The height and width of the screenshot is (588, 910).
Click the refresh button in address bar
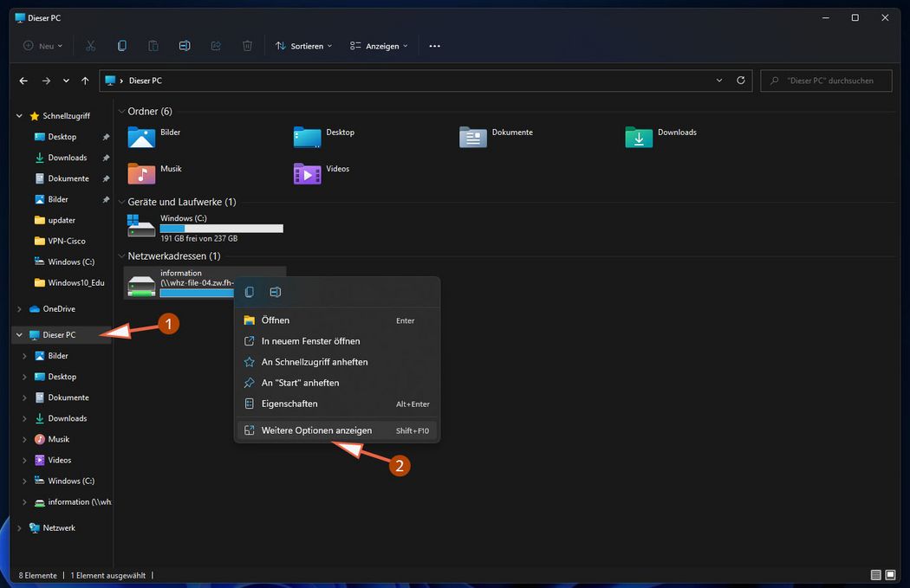click(x=740, y=81)
